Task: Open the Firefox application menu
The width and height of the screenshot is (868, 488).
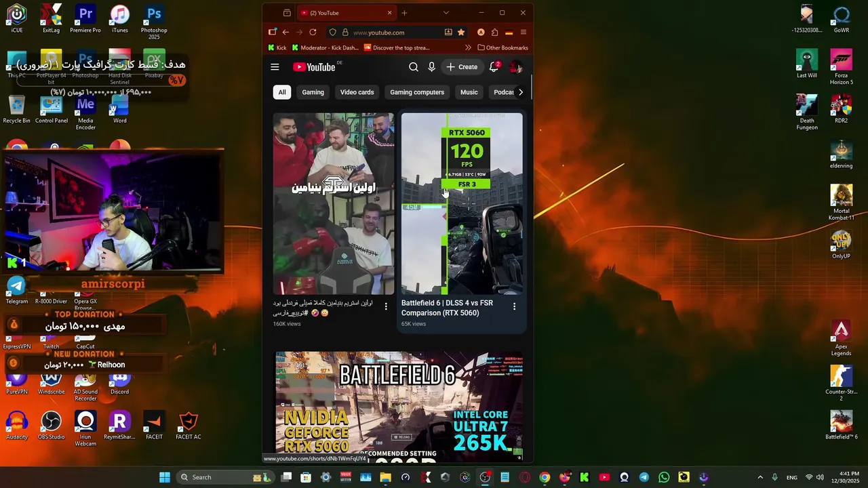Action: click(524, 33)
